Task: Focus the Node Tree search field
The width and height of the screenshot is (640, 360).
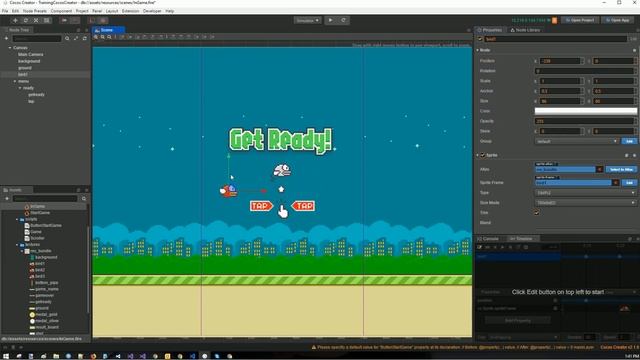Action: pos(37,38)
